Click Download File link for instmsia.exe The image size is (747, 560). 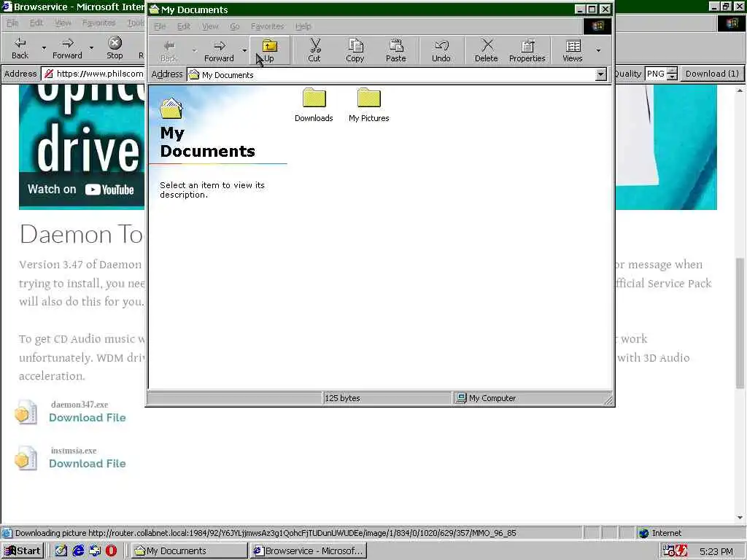point(88,463)
